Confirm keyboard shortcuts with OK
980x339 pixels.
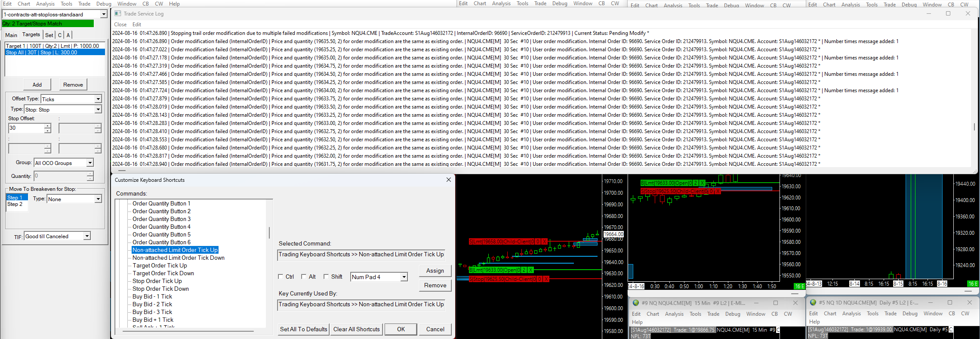[x=401, y=329]
